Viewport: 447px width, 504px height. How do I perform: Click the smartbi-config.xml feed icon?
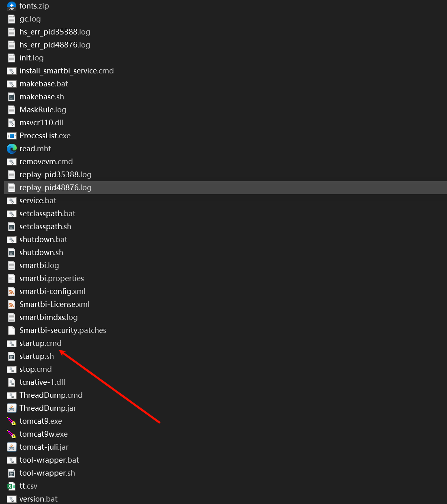[12, 292]
